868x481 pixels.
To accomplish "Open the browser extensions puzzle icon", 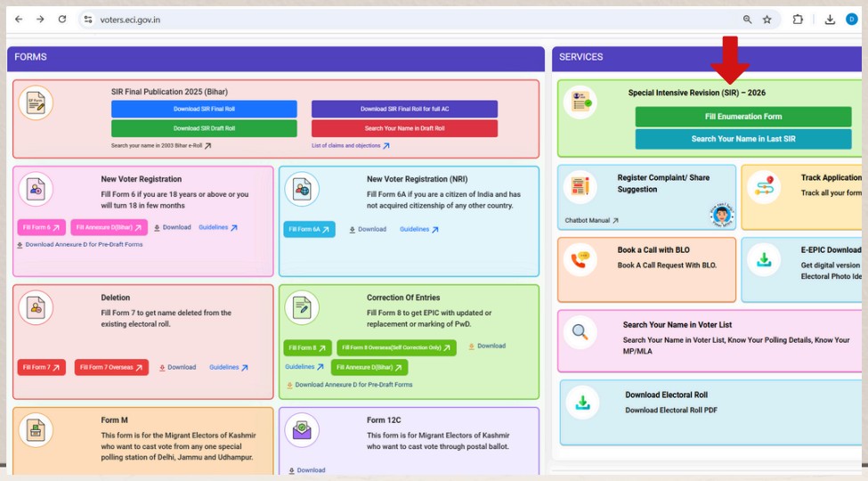I will point(798,19).
